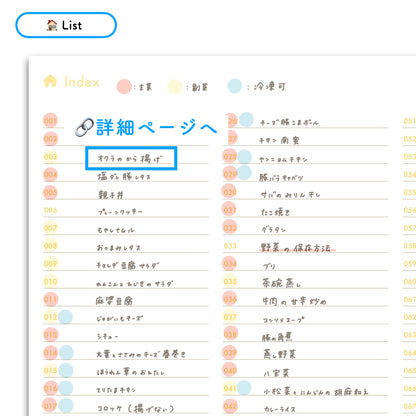Open the シチュー entry at 013

click(x=107, y=337)
